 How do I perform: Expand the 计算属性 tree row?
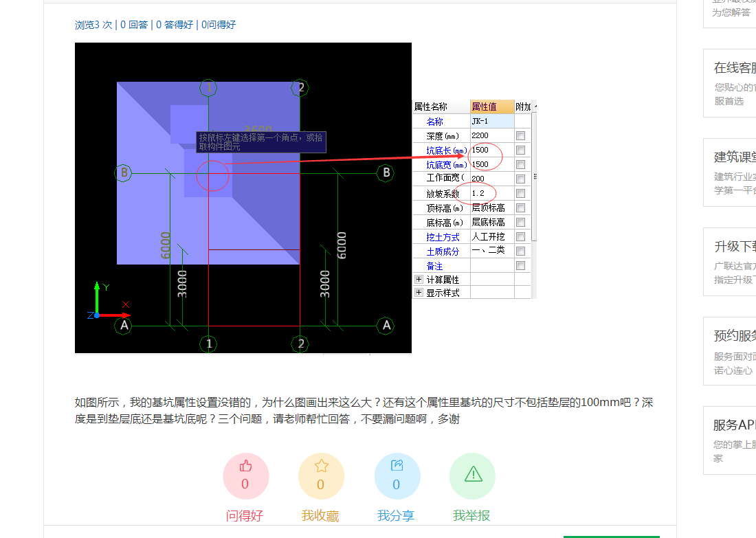pyautogui.click(x=419, y=279)
